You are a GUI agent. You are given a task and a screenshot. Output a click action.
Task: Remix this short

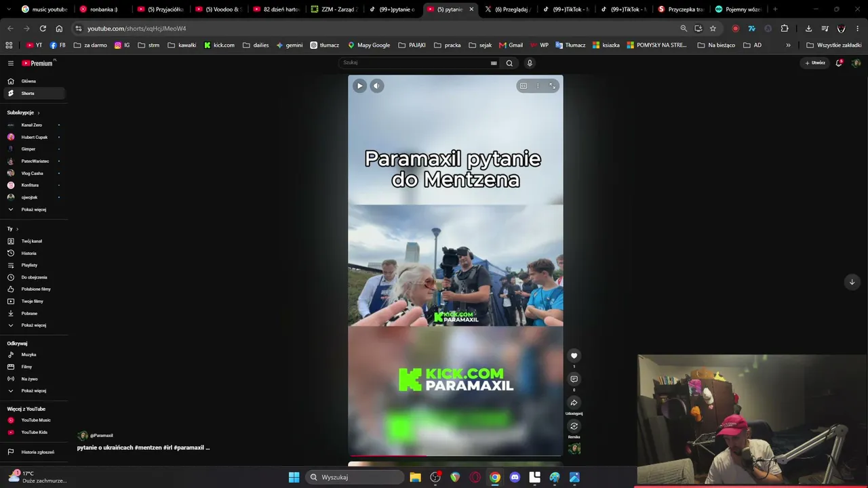[574, 426]
